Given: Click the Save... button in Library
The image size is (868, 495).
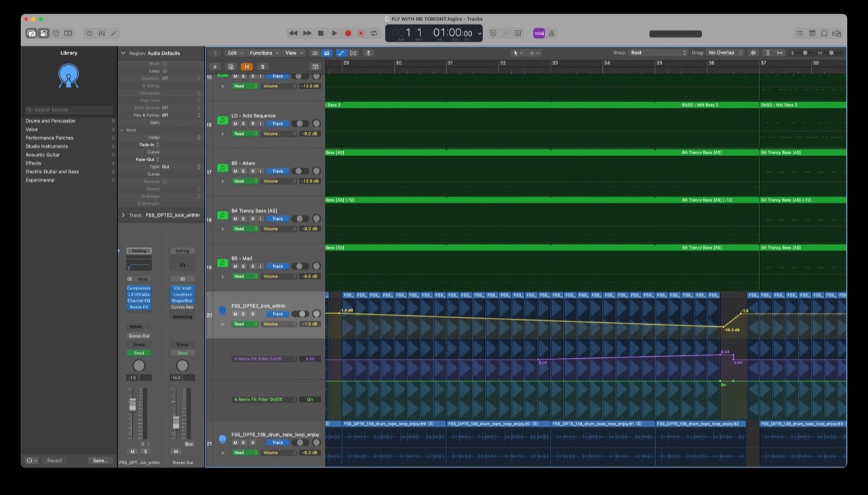Looking at the screenshot, I should click(100, 460).
